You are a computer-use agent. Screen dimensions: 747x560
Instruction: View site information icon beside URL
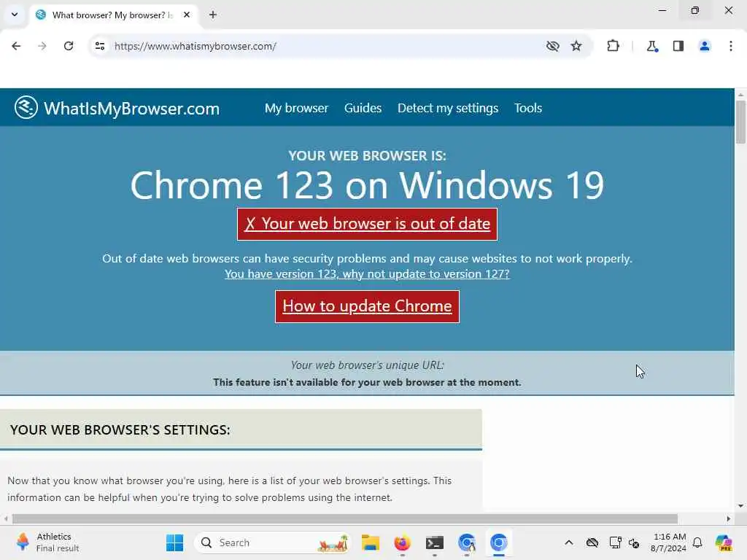coord(100,46)
